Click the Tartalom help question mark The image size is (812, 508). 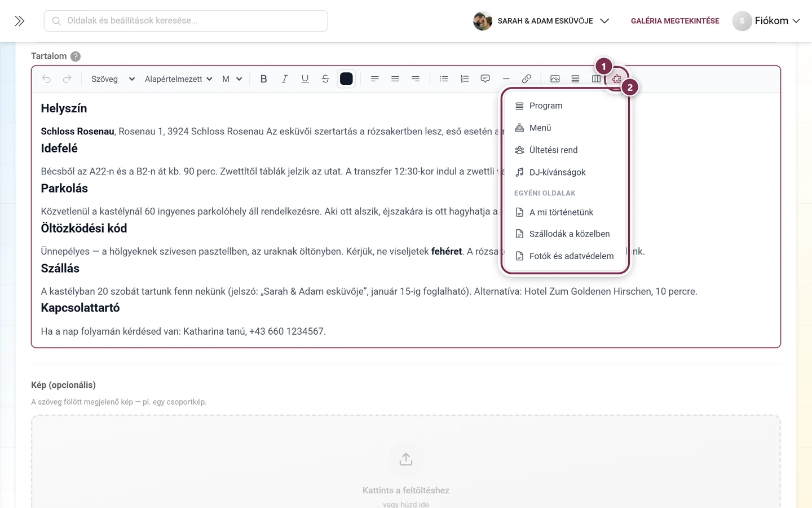coord(76,56)
